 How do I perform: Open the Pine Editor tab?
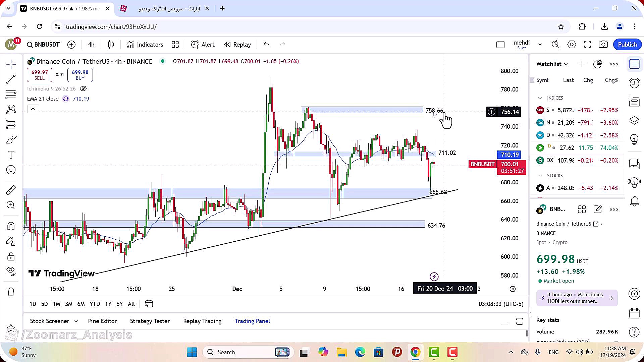click(x=102, y=321)
